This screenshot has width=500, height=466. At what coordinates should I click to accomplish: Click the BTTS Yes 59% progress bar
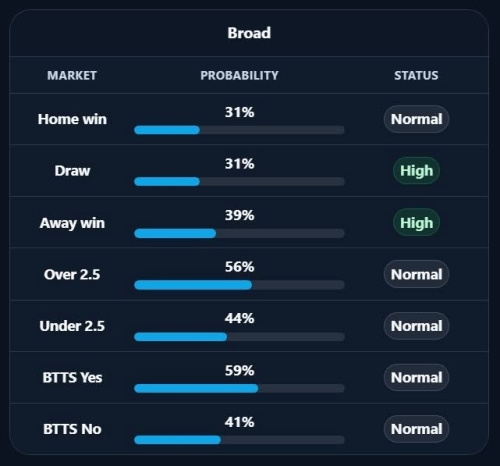(239, 388)
